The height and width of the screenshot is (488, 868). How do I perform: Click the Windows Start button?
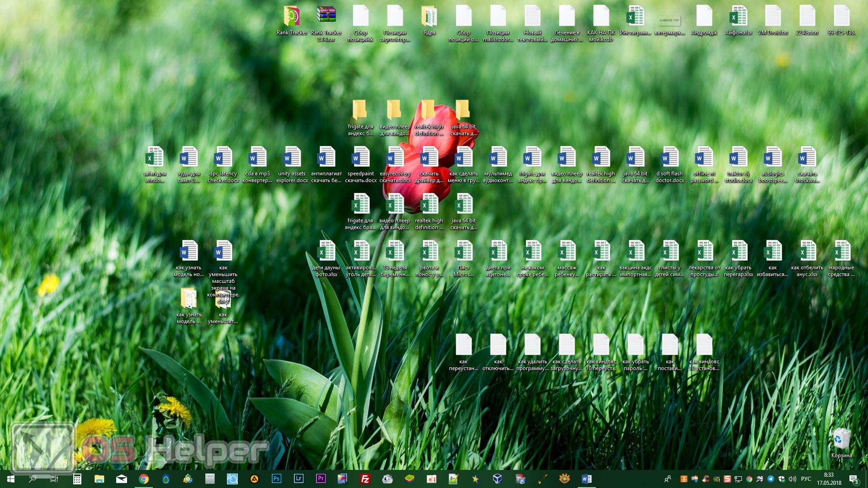coord(11,479)
